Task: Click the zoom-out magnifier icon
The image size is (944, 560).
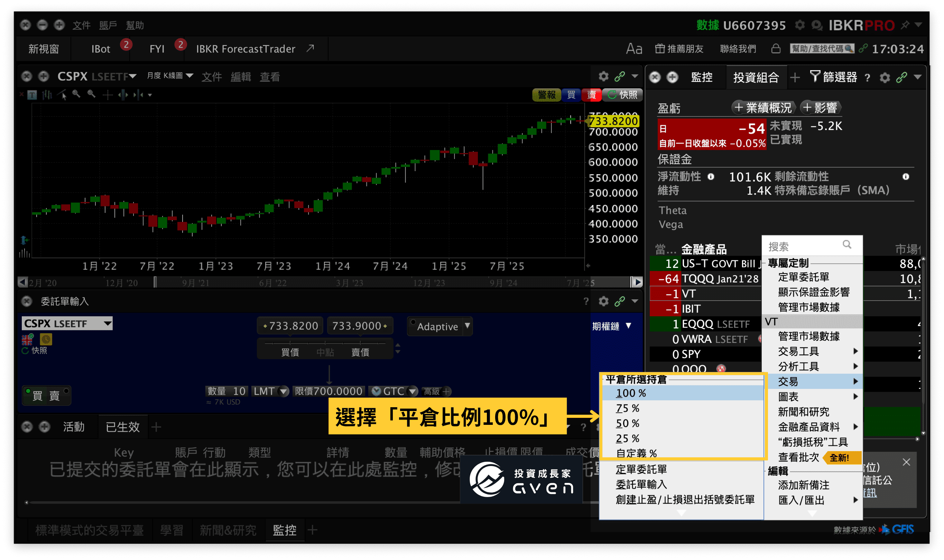Action: (x=91, y=95)
